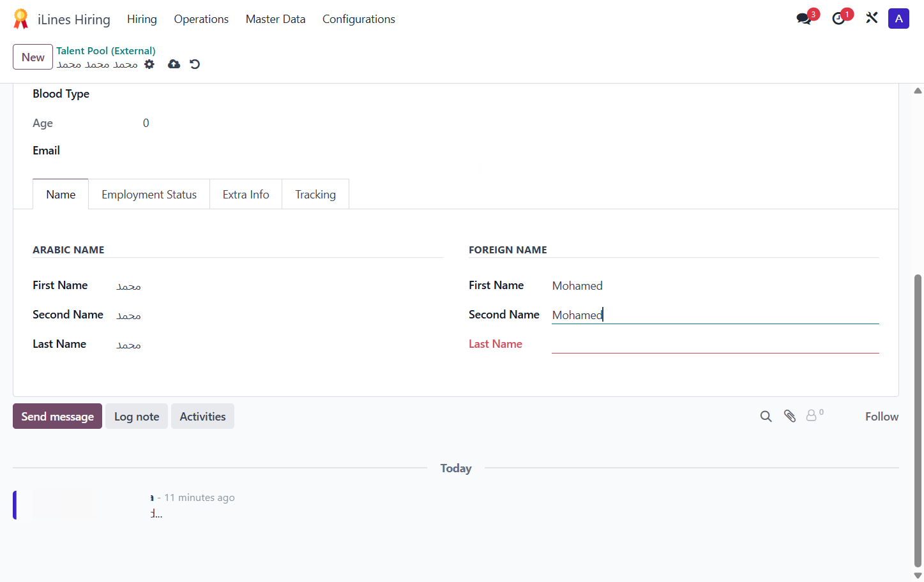Image resolution: width=924 pixels, height=582 pixels.
Task: Focus the foreign Last Name field
Action: 715,344
